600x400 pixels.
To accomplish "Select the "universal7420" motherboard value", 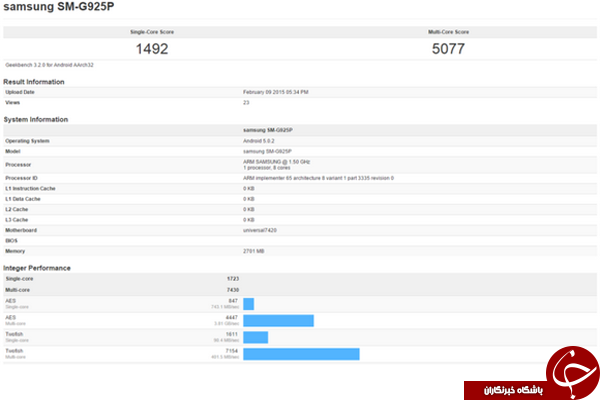I will coord(260,230).
